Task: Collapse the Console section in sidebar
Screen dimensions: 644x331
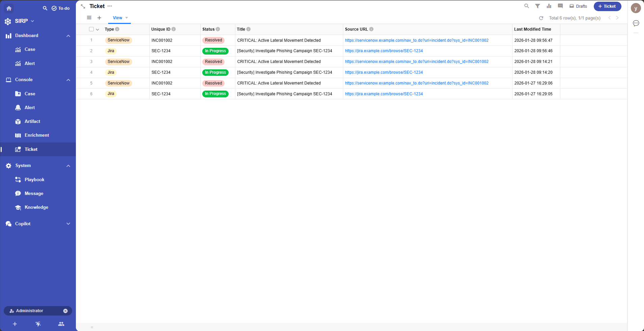Action: coord(68,80)
